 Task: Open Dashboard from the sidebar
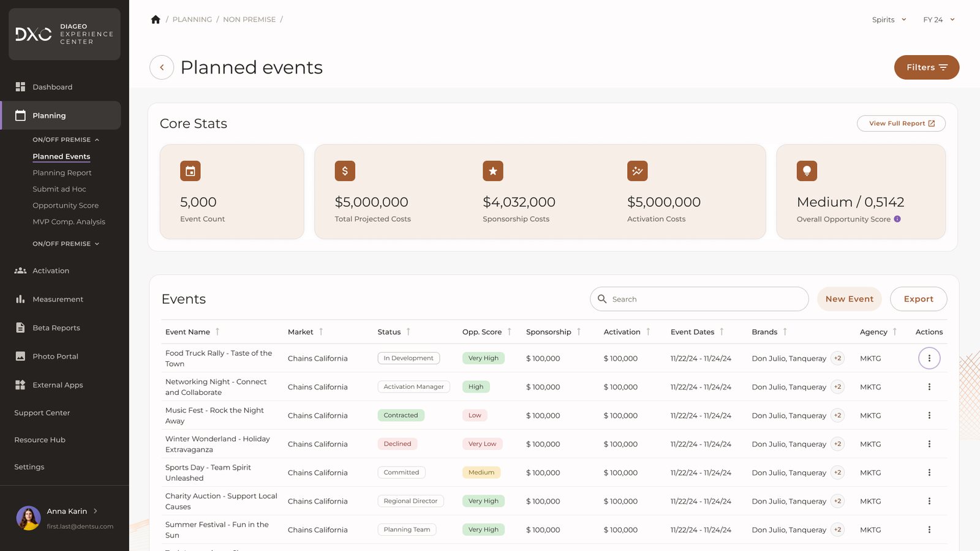click(52, 87)
